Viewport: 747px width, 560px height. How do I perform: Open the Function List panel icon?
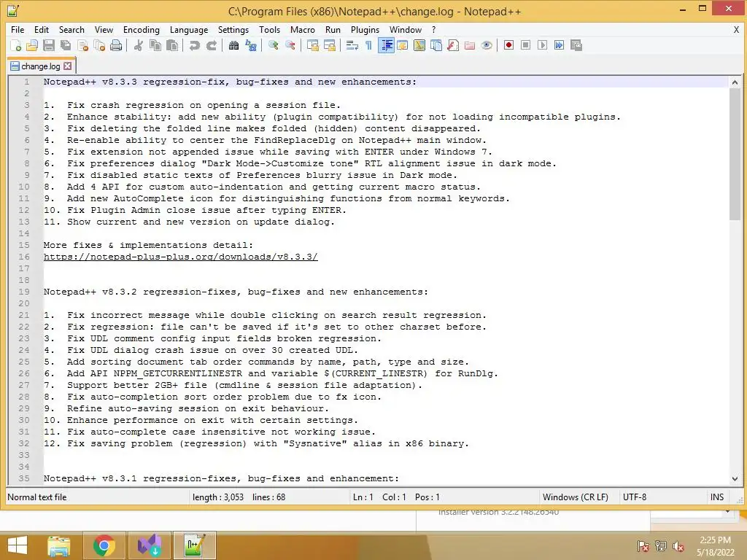(453, 45)
